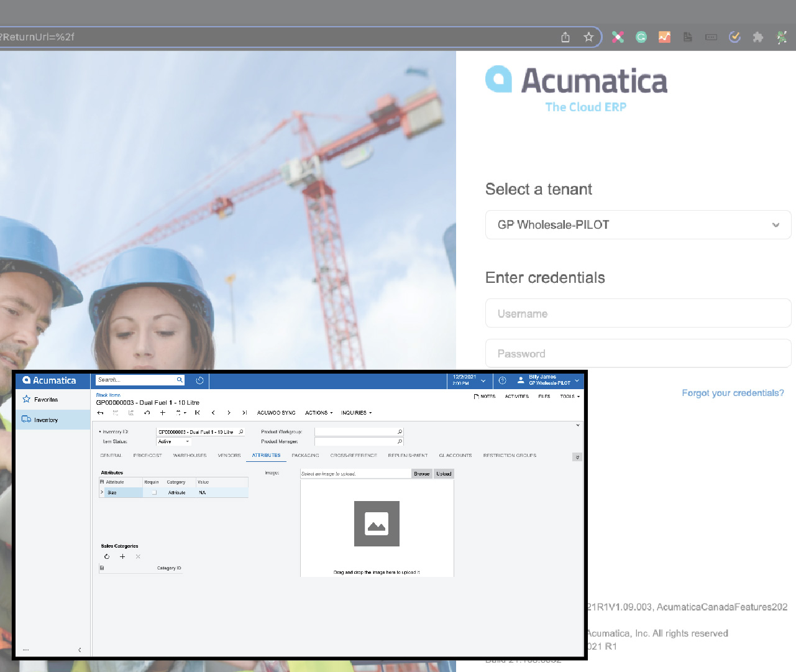Switch to the Vendors tab
The height and width of the screenshot is (672, 796).
pos(229,456)
